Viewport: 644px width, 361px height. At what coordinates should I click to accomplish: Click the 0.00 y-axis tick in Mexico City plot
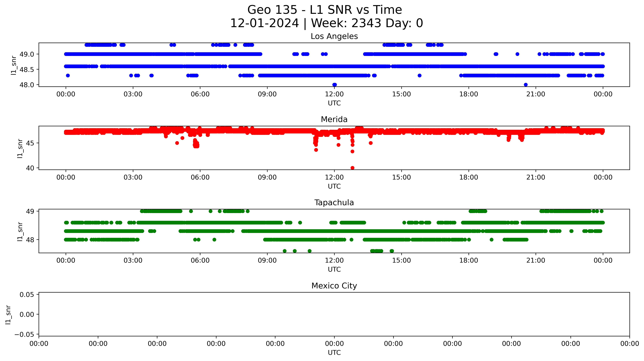27,315
